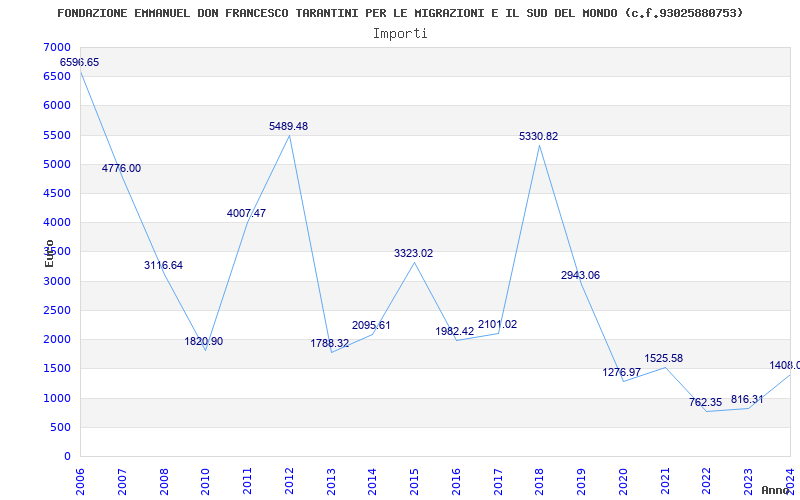800x500 pixels.
Task: Click the 2016 x-axis year label
Action: (456, 482)
